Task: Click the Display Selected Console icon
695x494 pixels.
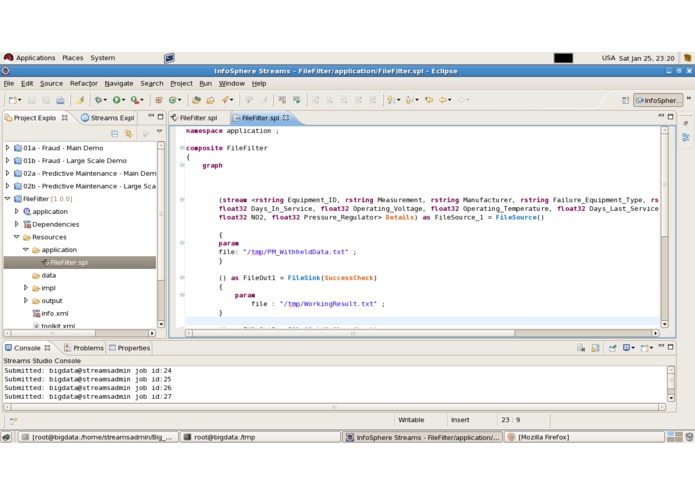Action: [x=627, y=348]
